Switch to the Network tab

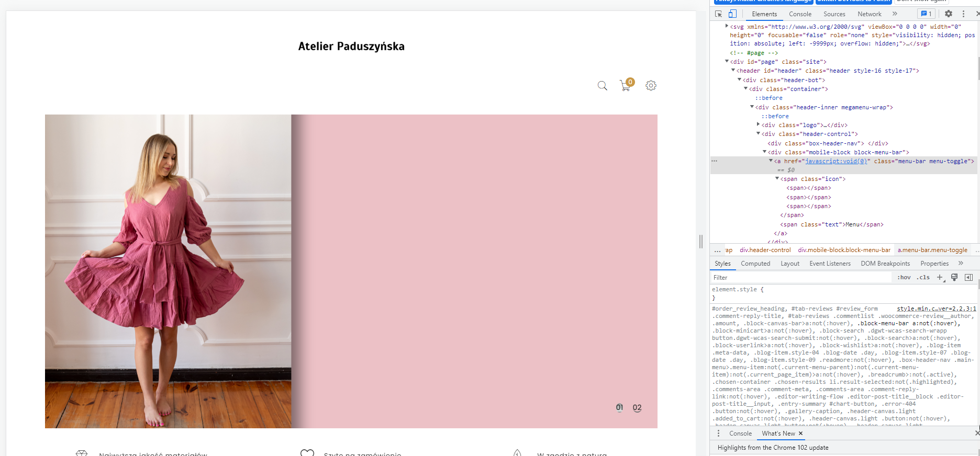tap(869, 14)
